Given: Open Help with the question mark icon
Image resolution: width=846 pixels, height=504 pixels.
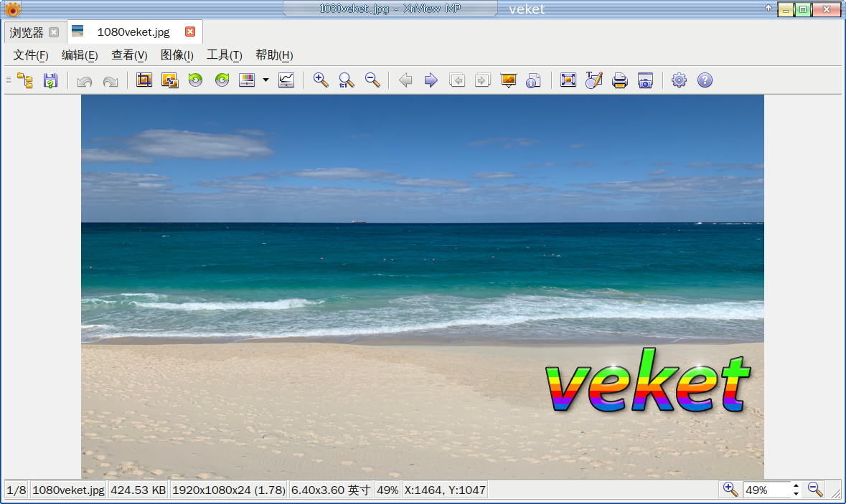Looking at the screenshot, I should 705,80.
